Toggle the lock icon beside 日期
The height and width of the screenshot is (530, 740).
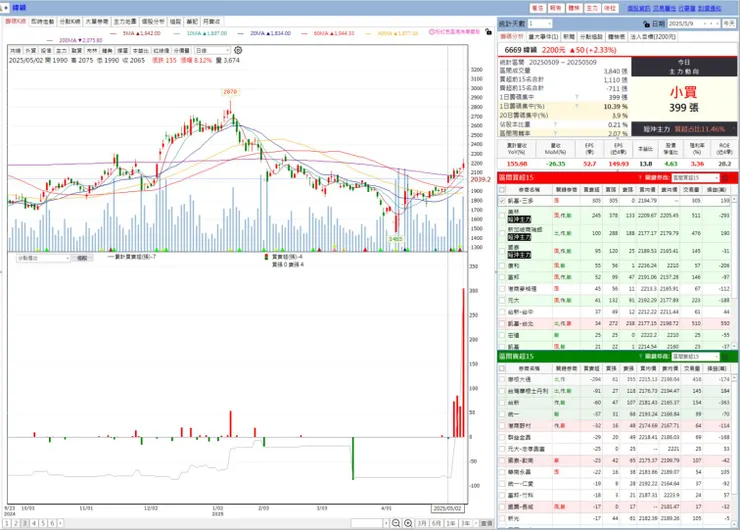coord(646,24)
